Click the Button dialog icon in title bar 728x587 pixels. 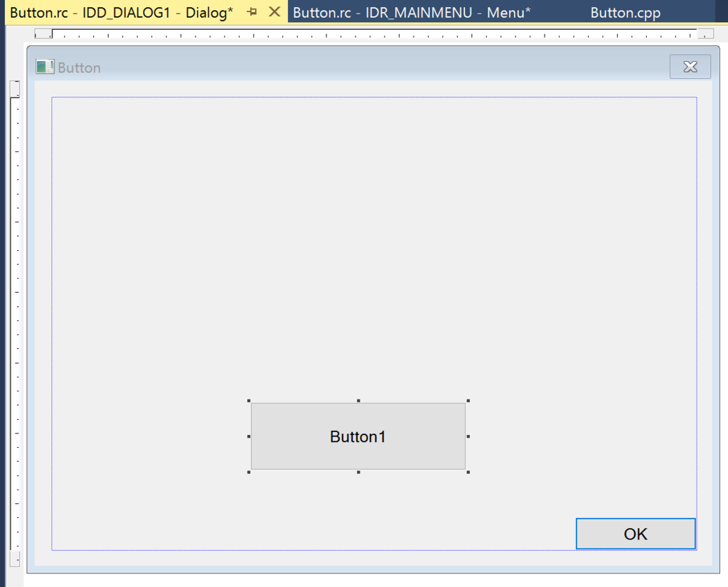tap(45, 67)
